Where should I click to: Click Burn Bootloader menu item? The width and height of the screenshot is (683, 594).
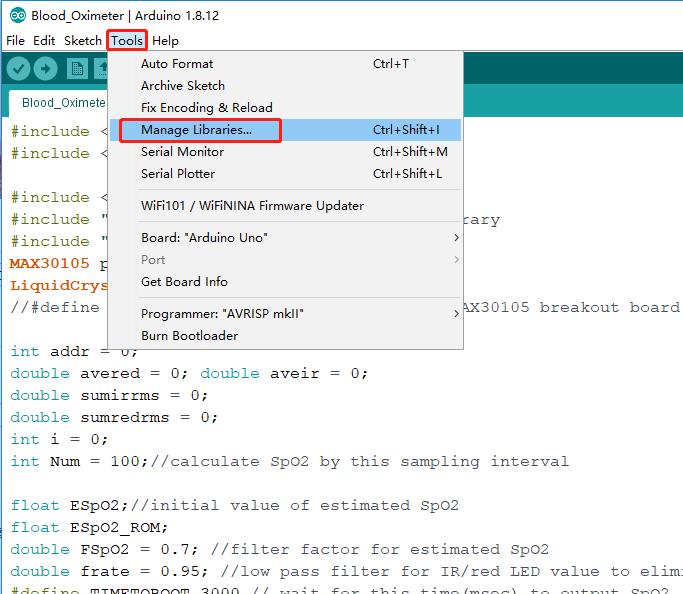(x=189, y=336)
